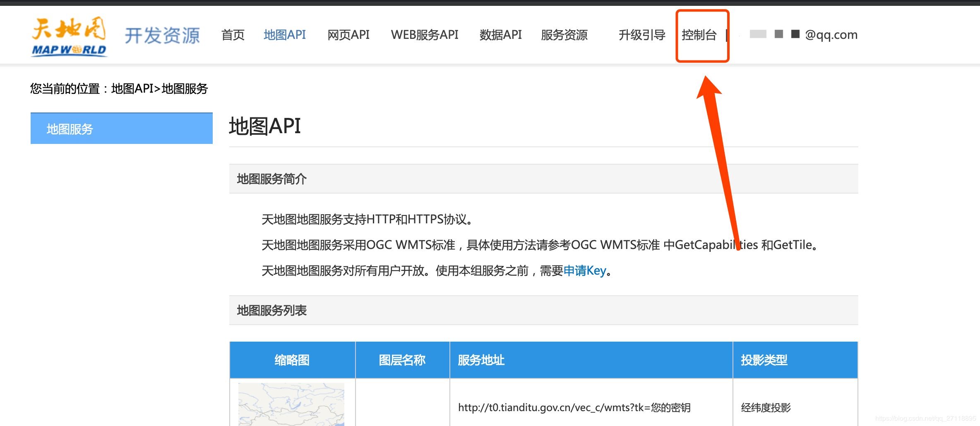Open the 首页 home menu item
The height and width of the screenshot is (426, 980).
point(233,35)
